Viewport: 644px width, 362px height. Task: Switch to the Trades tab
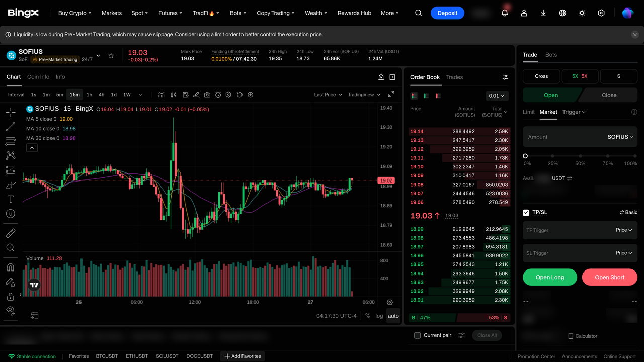pos(454,77)
